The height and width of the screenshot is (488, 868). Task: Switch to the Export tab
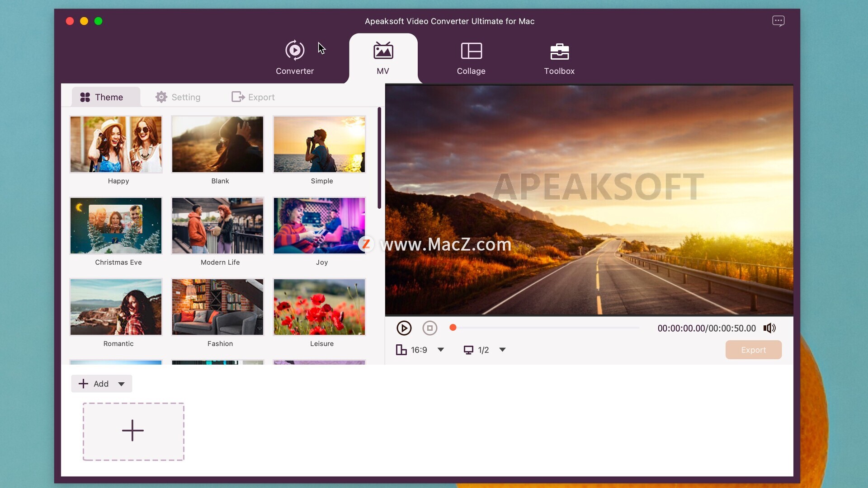253,97
